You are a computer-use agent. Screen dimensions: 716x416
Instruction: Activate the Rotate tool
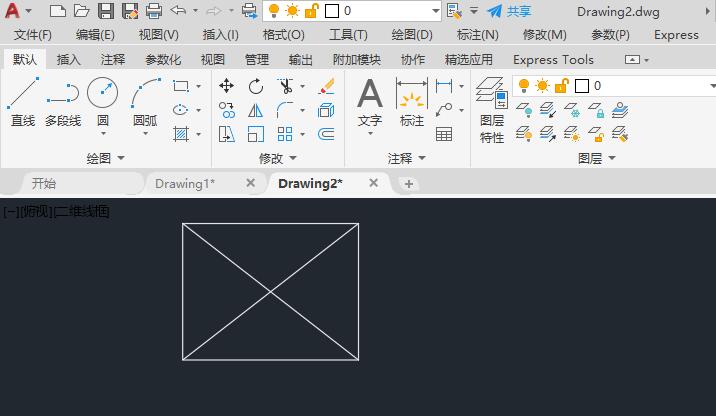[256, 86]
